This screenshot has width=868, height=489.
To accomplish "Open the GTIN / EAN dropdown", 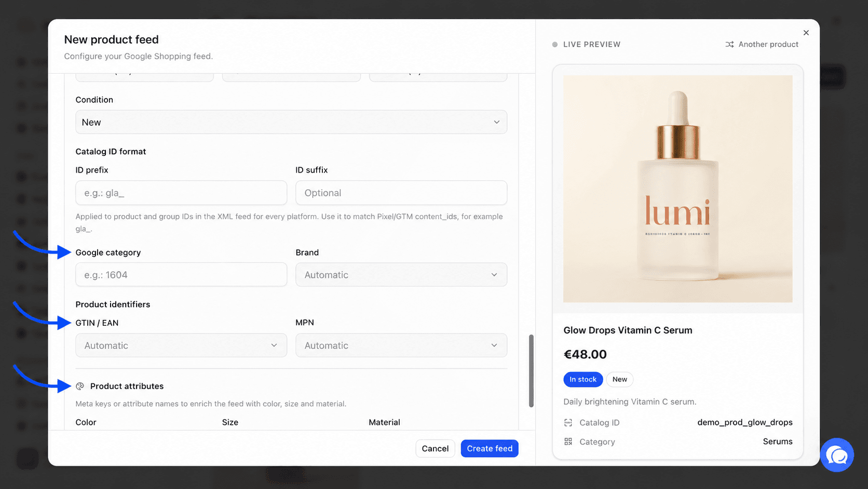I will [x=181, y=346].
